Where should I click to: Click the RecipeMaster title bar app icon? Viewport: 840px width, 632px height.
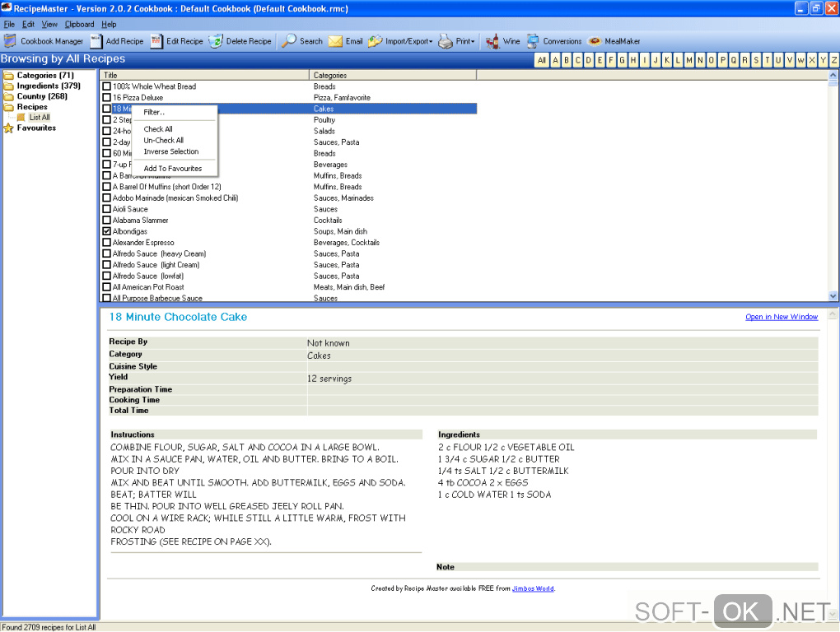pyautogui.click(x=7, y=7)
